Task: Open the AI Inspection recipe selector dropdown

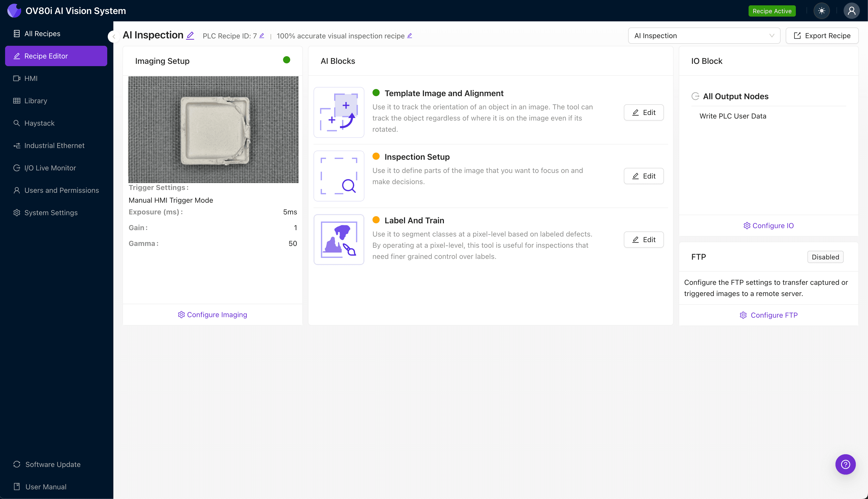Action: click(704, 35)
